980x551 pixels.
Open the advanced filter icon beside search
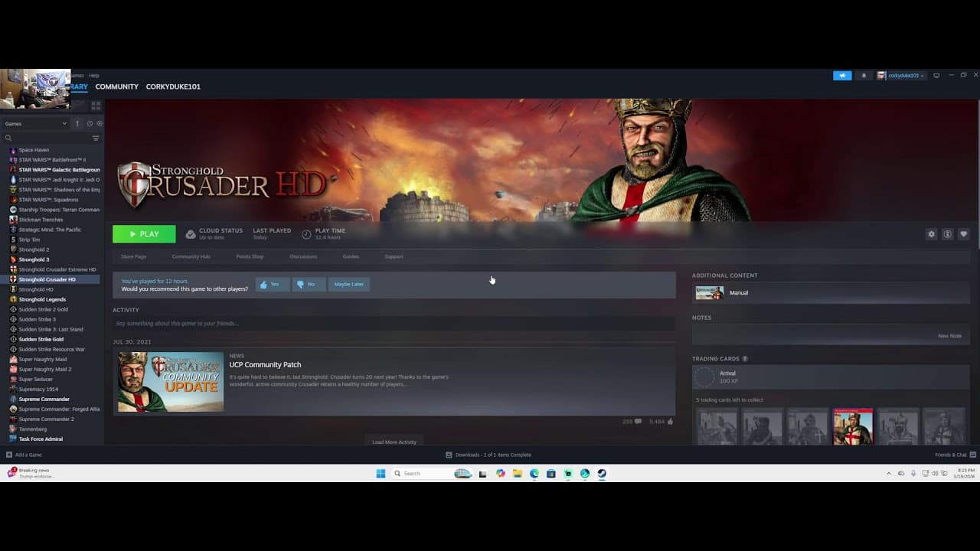[x=96, y=138]
